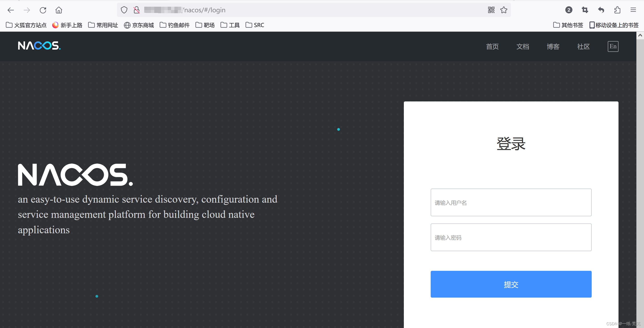The width and height of the screenshot is (644, 328).
Task: Bookmark this page with the star
Action: [x=504, y=10]
